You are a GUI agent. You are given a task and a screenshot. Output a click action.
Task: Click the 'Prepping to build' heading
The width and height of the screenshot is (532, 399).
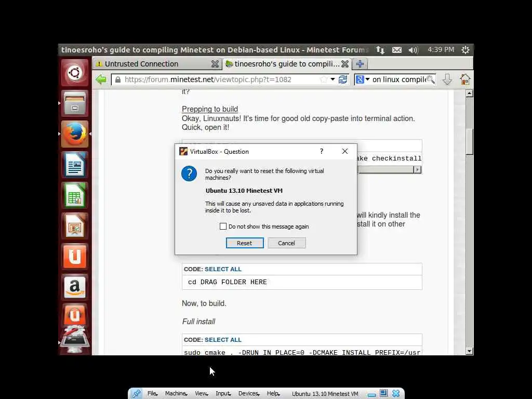(x=210, y=109)
